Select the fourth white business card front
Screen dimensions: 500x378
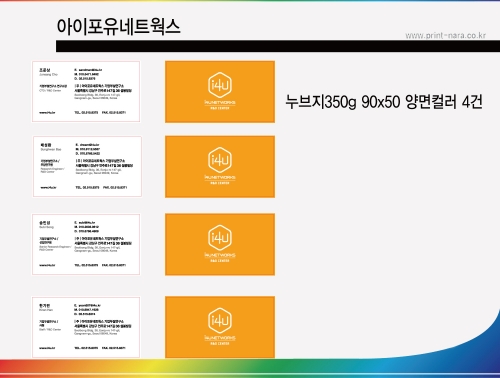[86, 327]
